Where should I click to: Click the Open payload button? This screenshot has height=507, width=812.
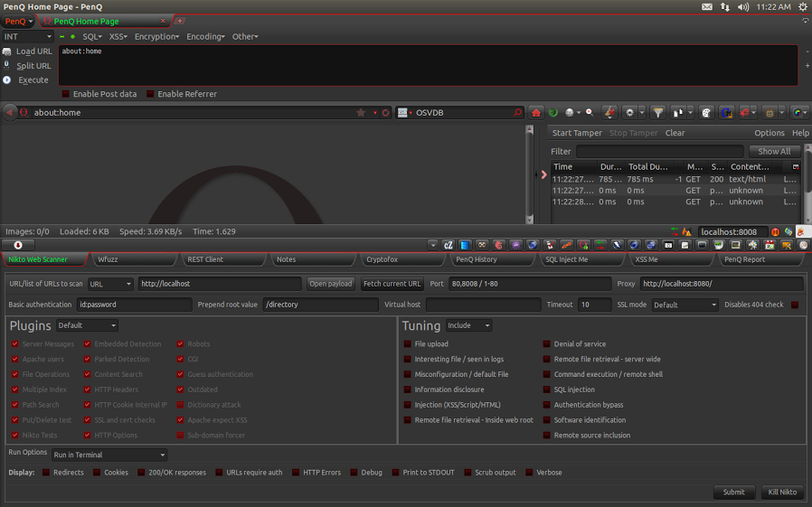(x=330, y=284)
